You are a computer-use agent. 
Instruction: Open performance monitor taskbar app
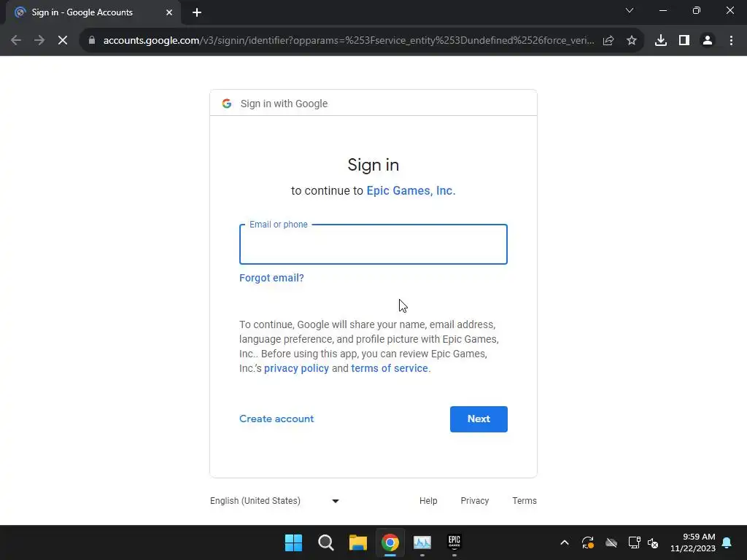[422, 542]
